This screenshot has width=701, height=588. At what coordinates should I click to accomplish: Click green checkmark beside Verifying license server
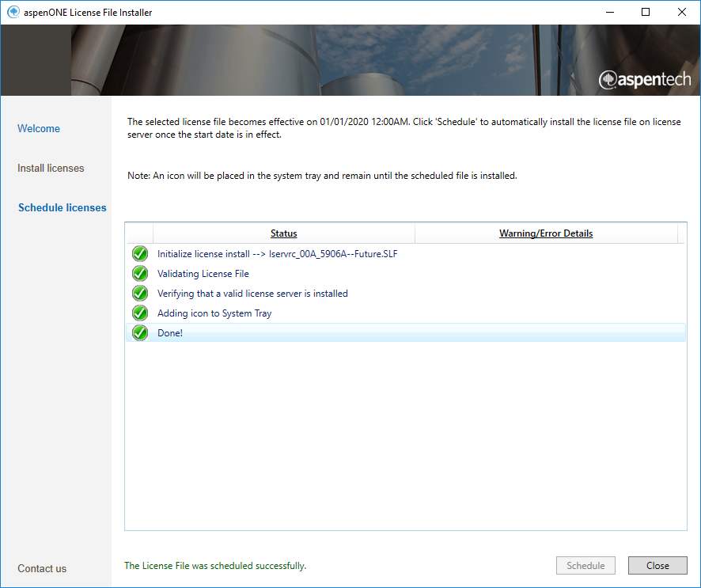pyautogui.click(x=140, y=294)
